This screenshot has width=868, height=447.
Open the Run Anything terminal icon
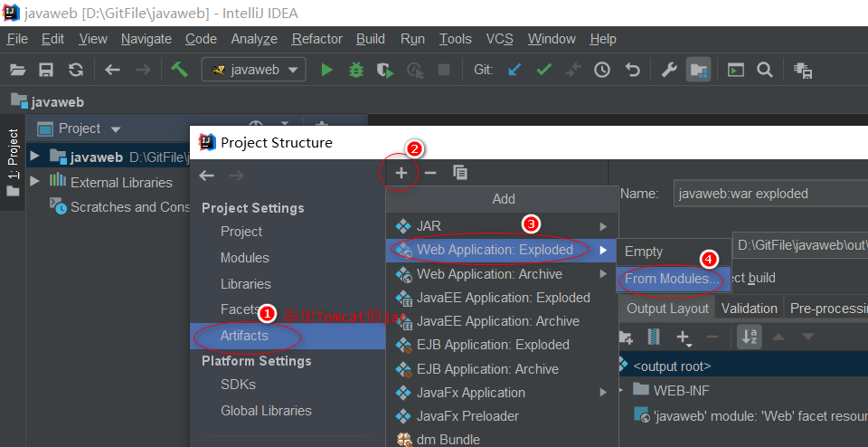[735, 70]
